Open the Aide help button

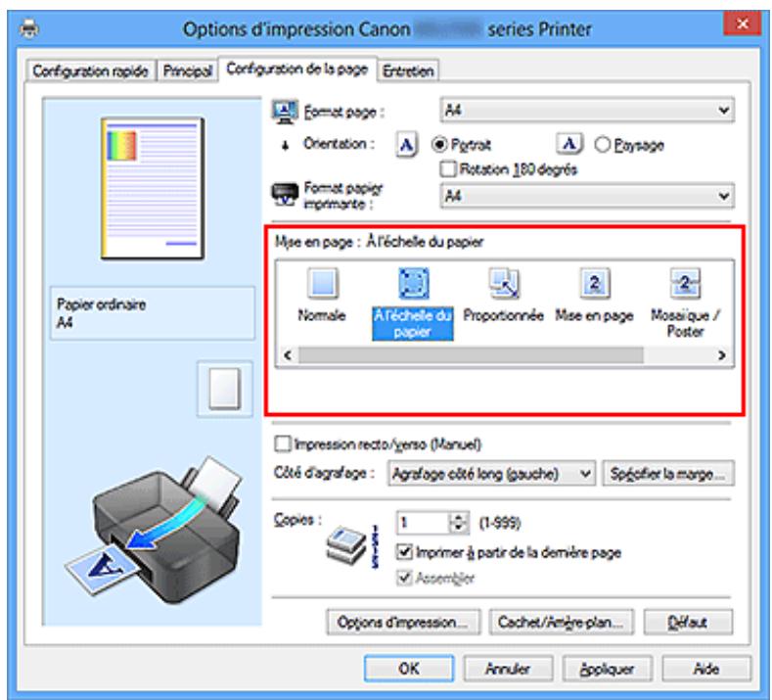pos(706,669)
